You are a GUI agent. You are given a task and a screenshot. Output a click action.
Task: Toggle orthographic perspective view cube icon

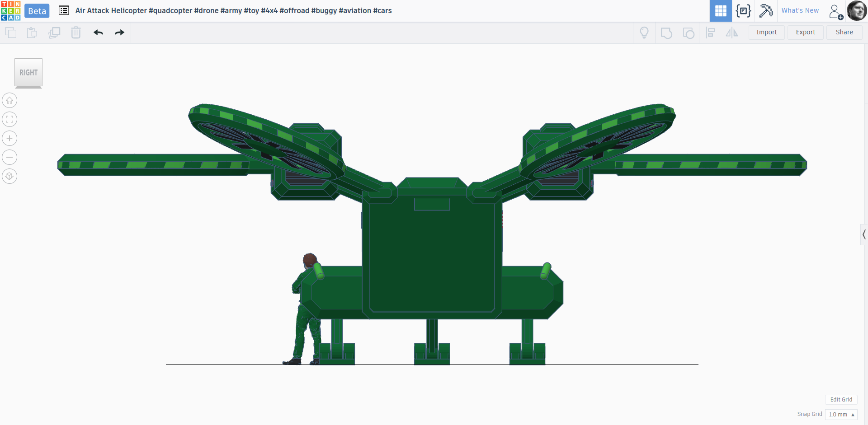pyautogui.click(x=9, y=176)
